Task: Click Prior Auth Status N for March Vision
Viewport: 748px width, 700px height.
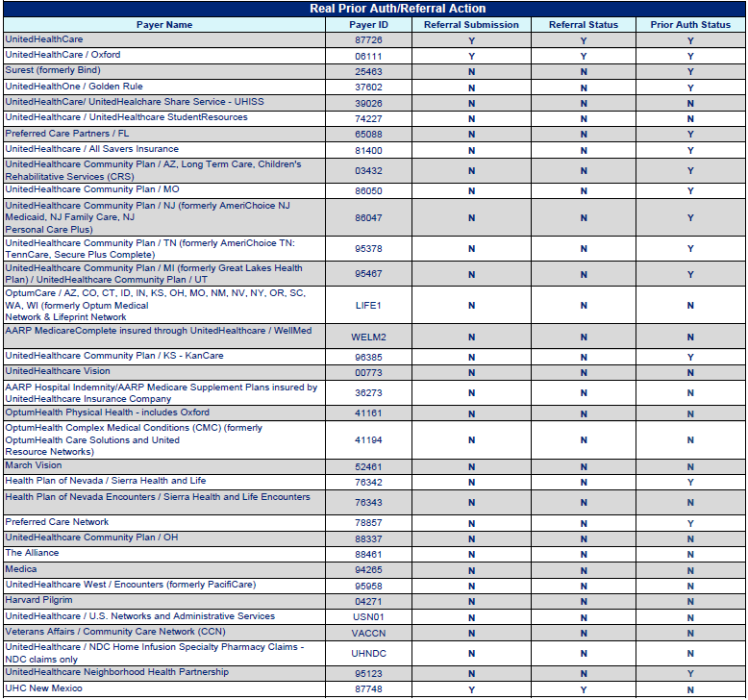Action: click(690, 466)
